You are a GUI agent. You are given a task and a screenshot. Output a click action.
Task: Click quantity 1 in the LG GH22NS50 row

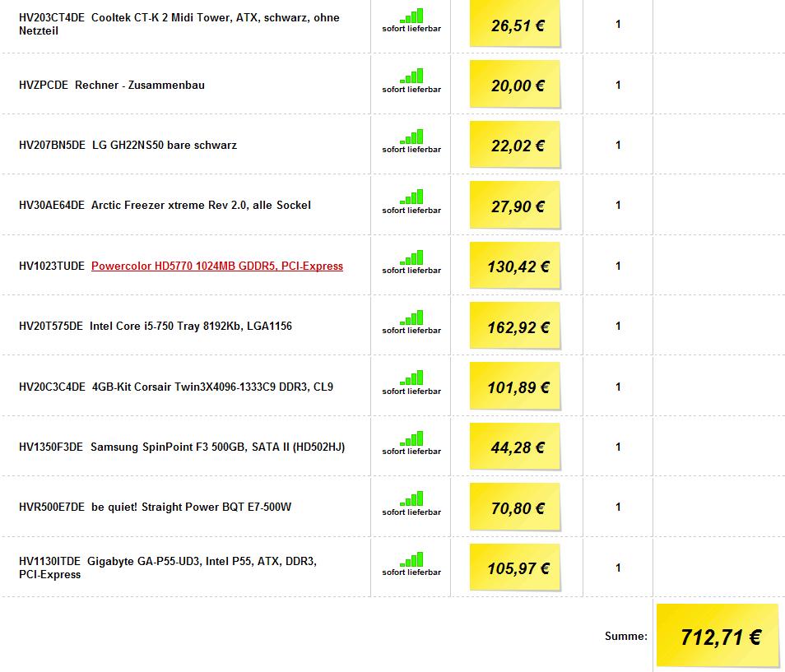(618, 145)
